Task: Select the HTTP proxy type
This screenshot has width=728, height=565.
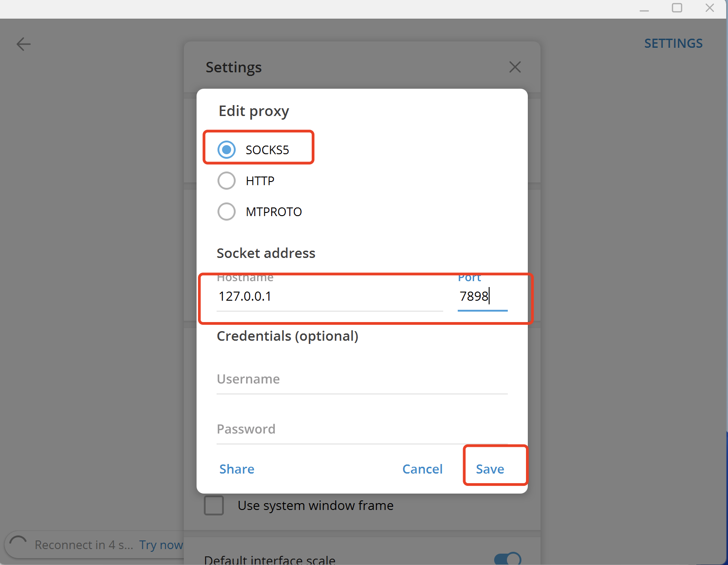Action: pyautogui.click(x=227, y=181)
